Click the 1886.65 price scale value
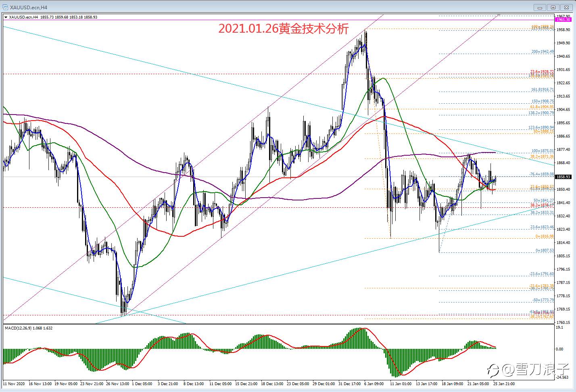Image resolution: width=576 pixels, height=392 pixels. coord(563,136)
